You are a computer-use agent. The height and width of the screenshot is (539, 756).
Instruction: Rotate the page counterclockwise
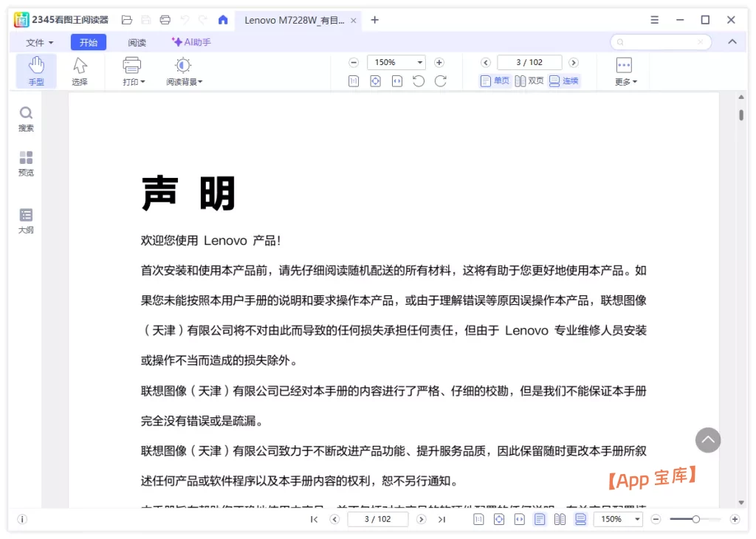pyautogui.click(x=419, y=81)
